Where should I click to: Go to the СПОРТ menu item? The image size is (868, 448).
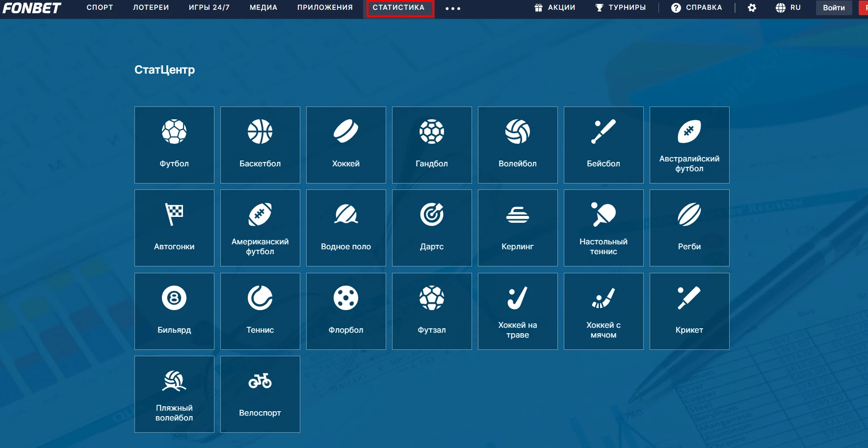(100, 8)
